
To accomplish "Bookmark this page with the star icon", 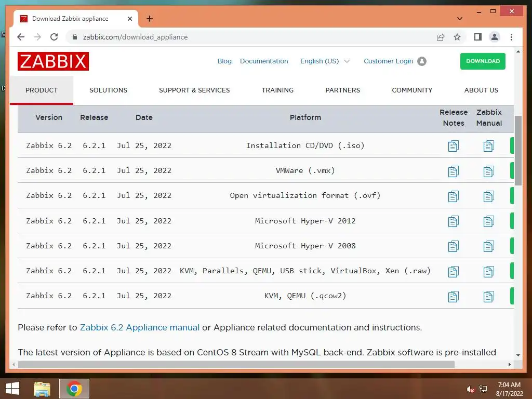I will click(x=457, y=37).
